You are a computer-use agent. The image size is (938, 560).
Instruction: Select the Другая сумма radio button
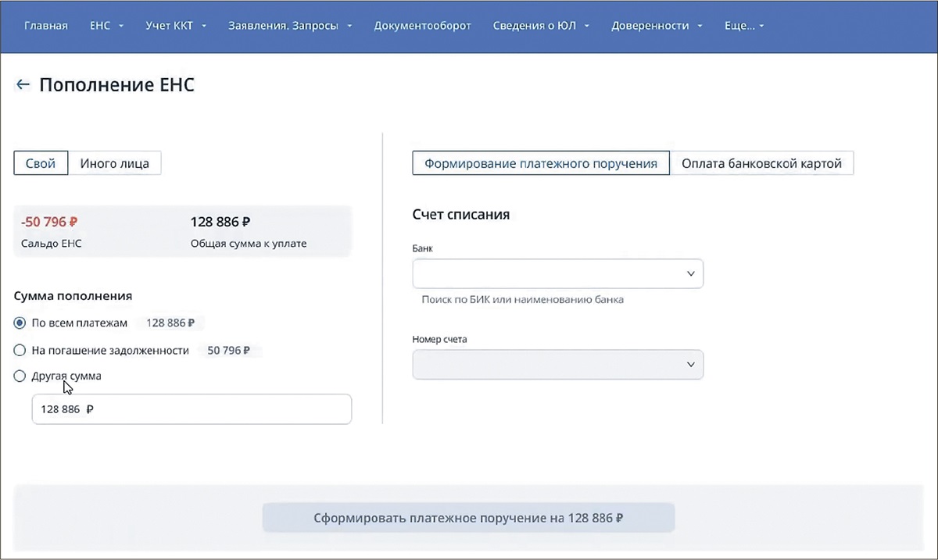click(20, 376)
